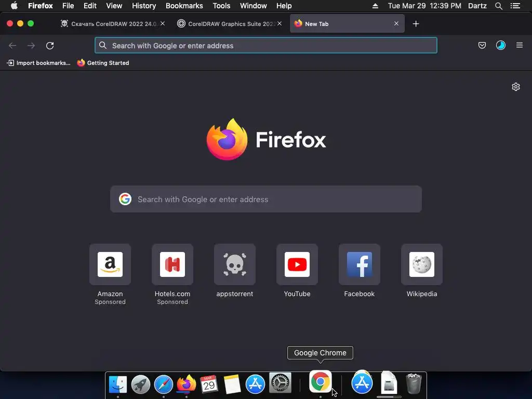Click the eject icon in menu bar
Screen dimensions: 532x399
pos(375,6)
